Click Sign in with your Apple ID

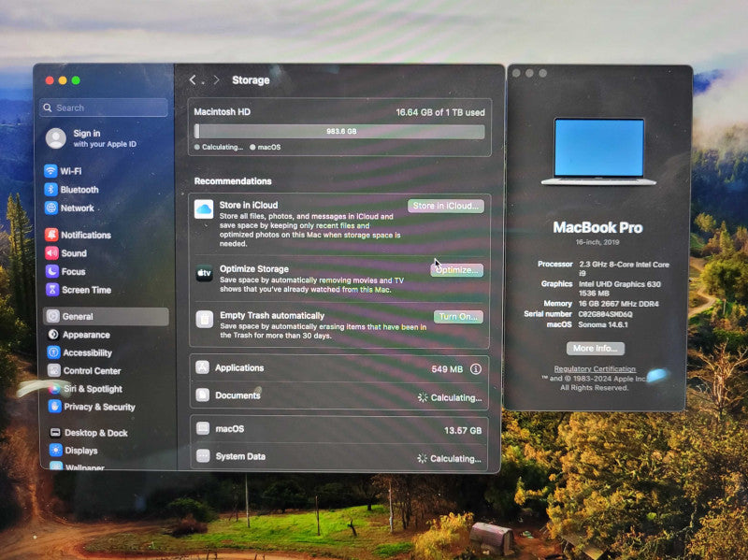pos(91,138)
